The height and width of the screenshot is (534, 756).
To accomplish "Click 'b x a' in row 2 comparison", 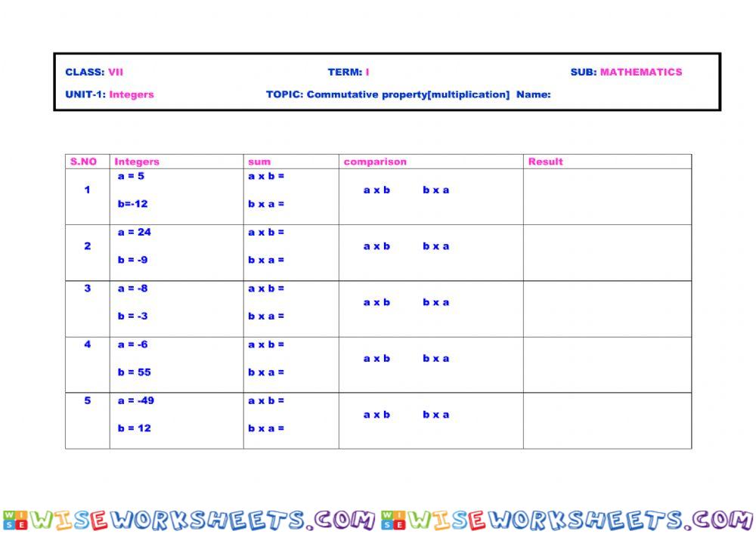I will pos(436,246).
